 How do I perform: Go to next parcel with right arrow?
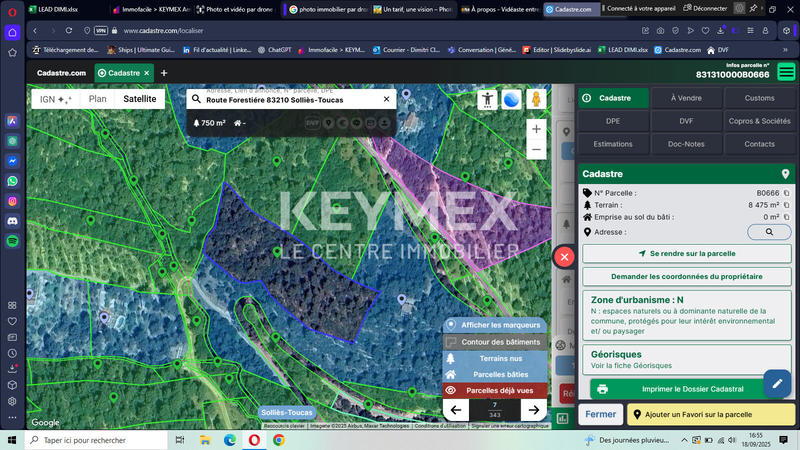pyautogui.click(x=534, y=410)
